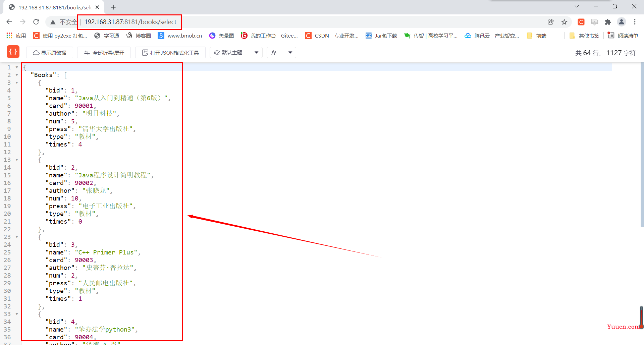Bookmark this page with star icon
The width and height of the screenshot is (644, 345).
click(565, 22)
